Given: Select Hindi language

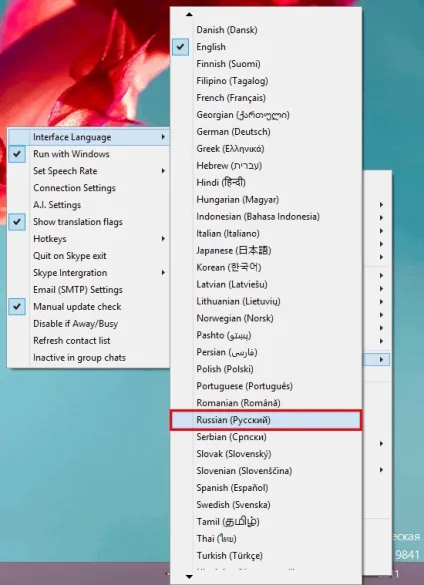Looking at the screenshot, I should coord(266,183).
